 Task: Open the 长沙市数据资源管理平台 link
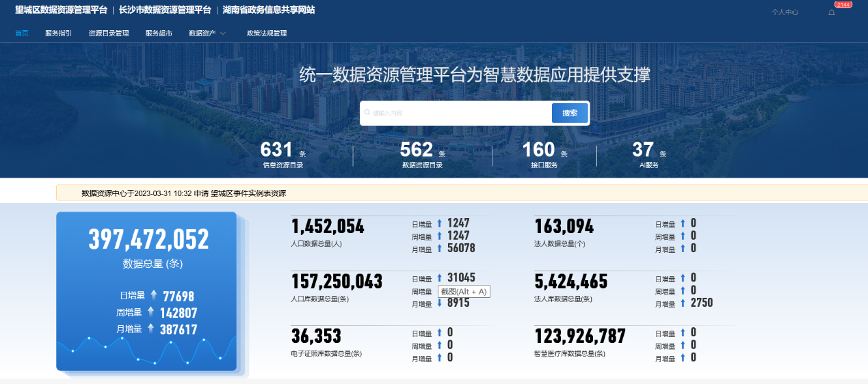point(164,10)
